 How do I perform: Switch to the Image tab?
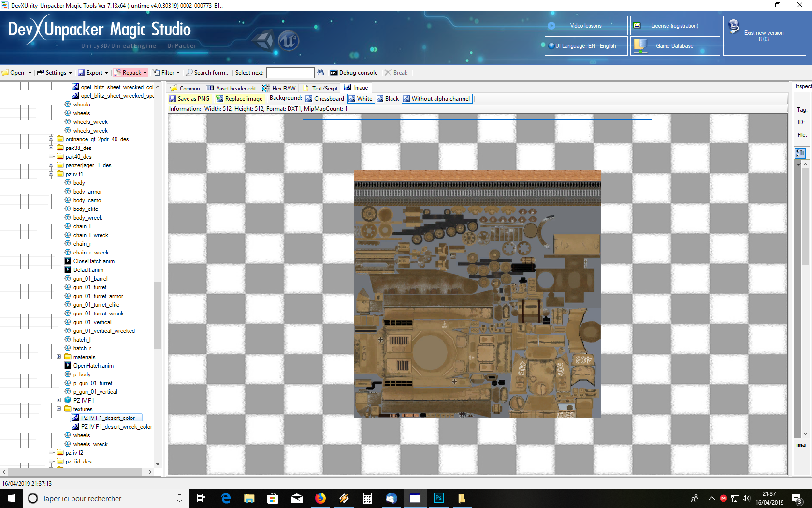(356, 88)
